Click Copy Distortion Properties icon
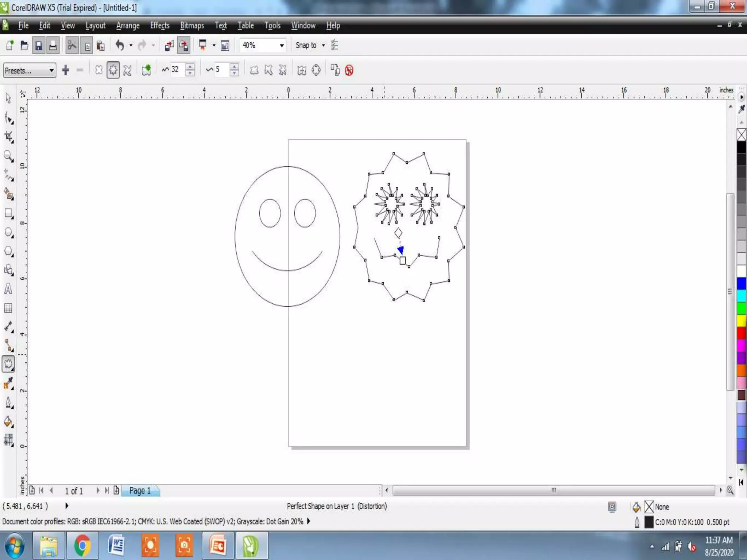Viewport: 747px width, 560px height. (x=335, y=70)
